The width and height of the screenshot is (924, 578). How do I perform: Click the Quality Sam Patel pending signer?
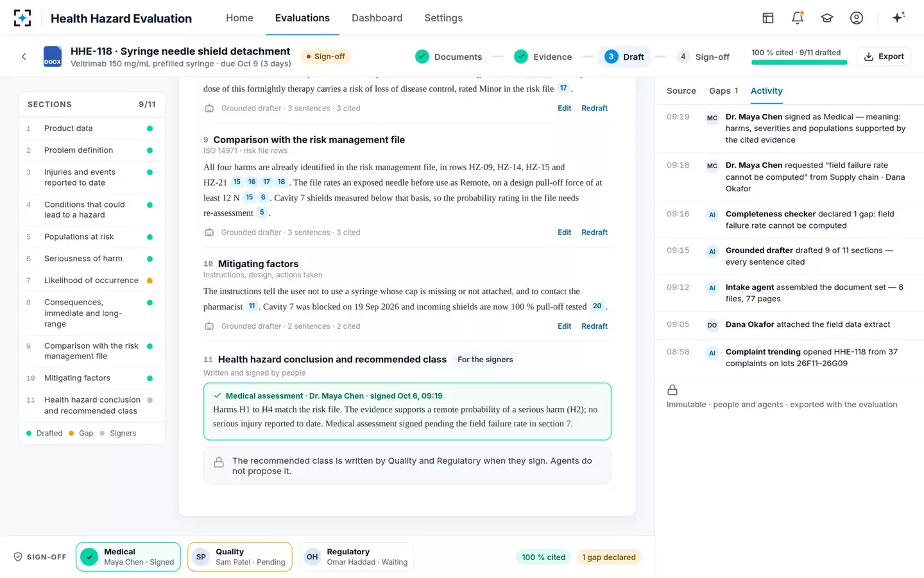tap(240, 557)
